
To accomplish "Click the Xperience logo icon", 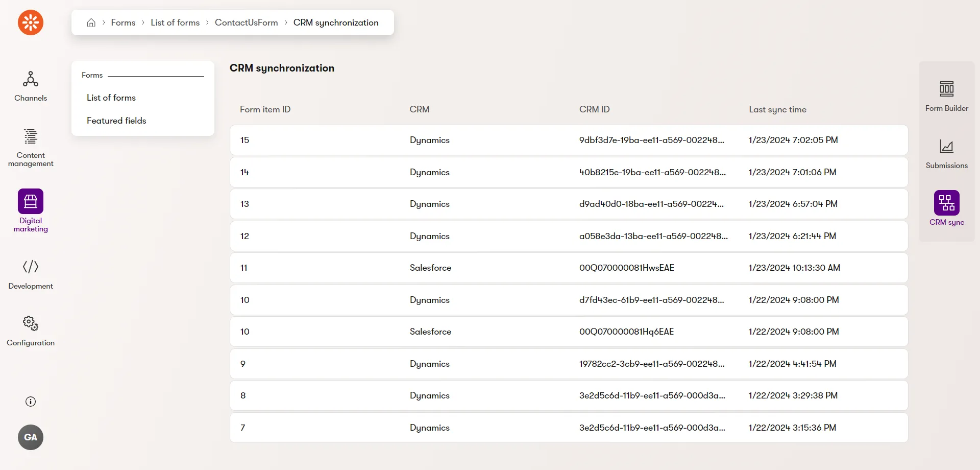I will pos(31,22).
